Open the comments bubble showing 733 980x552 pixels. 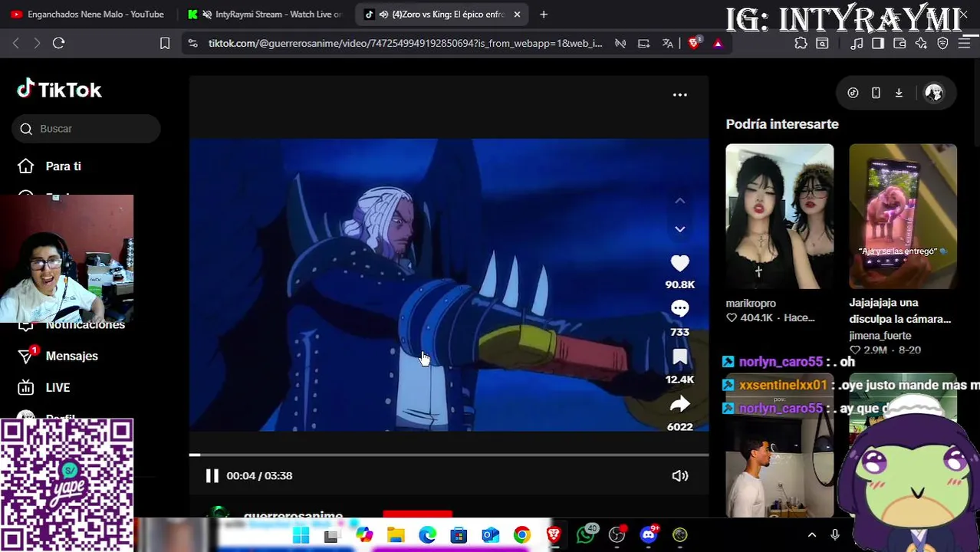(679, 309)
